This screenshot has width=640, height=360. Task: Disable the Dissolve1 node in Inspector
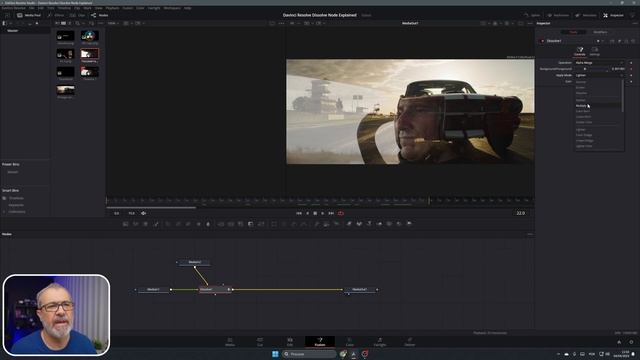pos(542,41)
